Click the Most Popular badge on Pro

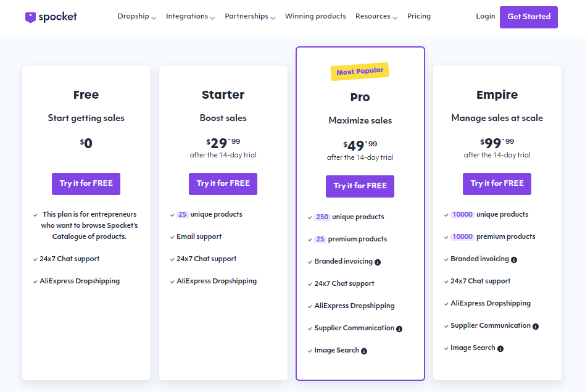pyautogui.click(x=360, y=72)
